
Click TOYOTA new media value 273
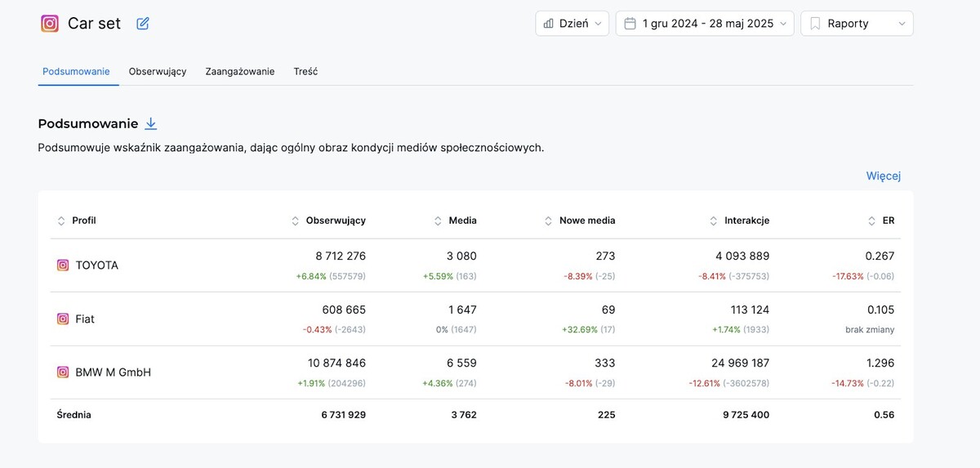[x=605, y=256]
